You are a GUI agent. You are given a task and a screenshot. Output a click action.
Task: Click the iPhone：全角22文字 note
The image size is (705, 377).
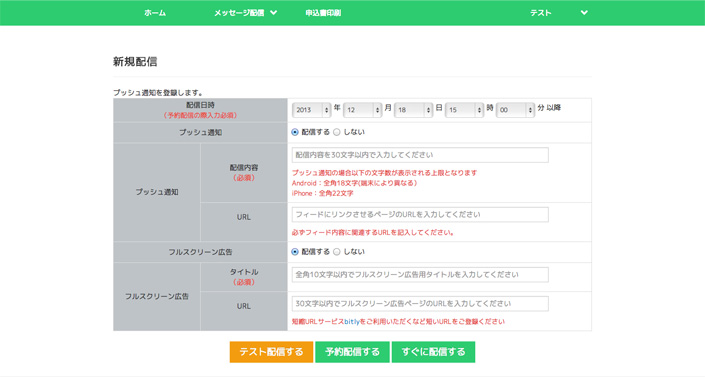322,193
